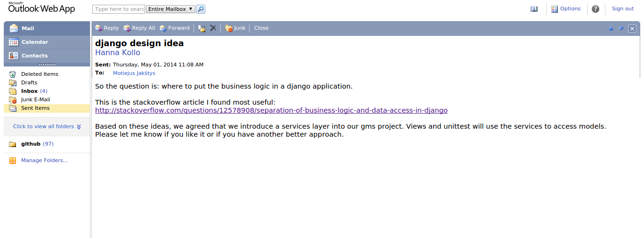Open the address book icon
The image size is (644, 238).
pyautogui.click(x=534, y=9)
